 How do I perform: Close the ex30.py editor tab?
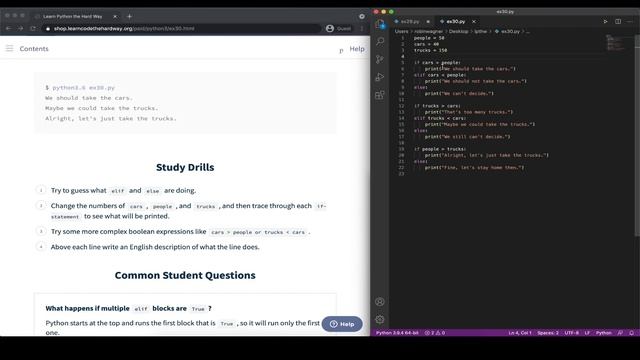coord(474,21)
